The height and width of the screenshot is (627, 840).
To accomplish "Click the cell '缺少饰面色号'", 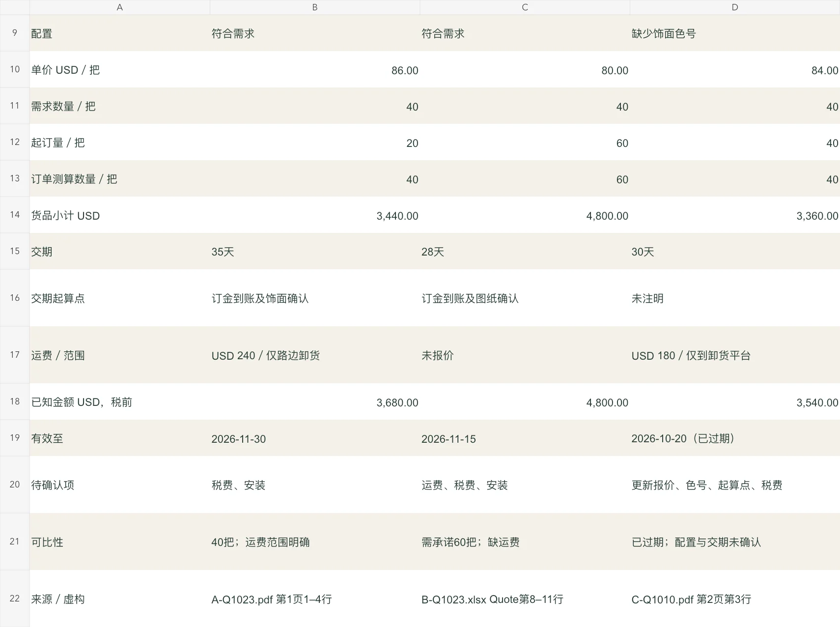I will 735,33.
